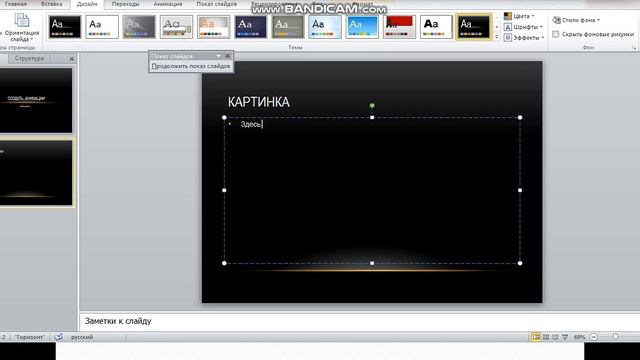
Task: Apply the black theme thumbnail first in gallery
Action: [64, 27]
